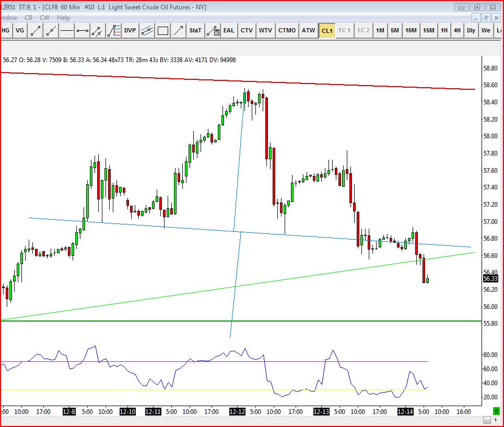Close the main application window
Screen dimensions: 504x427
click(x=493, y=7)
